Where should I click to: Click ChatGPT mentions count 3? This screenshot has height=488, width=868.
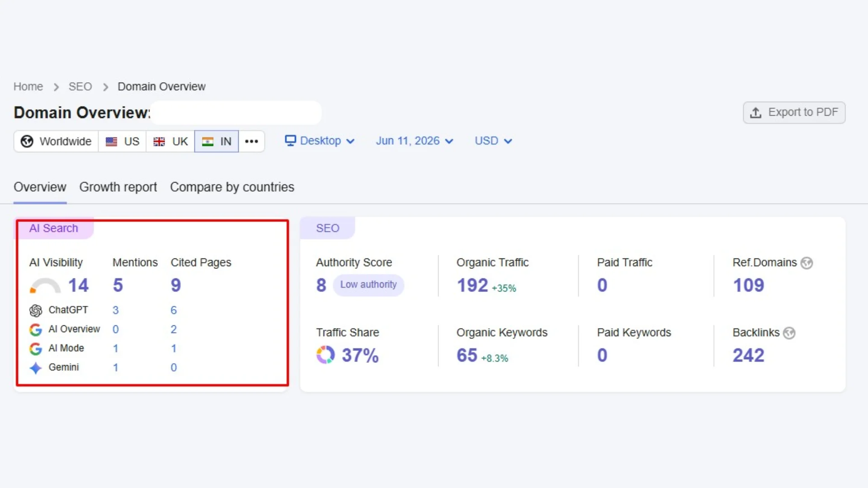click(x=116, y=310)
